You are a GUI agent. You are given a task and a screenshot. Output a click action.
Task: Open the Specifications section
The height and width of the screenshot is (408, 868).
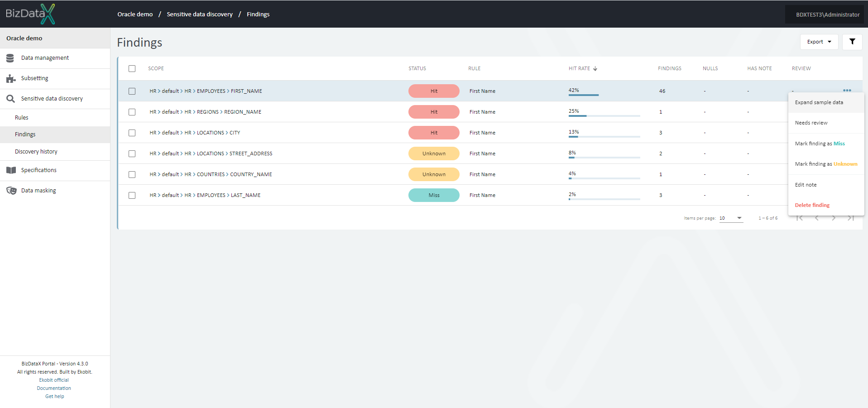(55, 170)
